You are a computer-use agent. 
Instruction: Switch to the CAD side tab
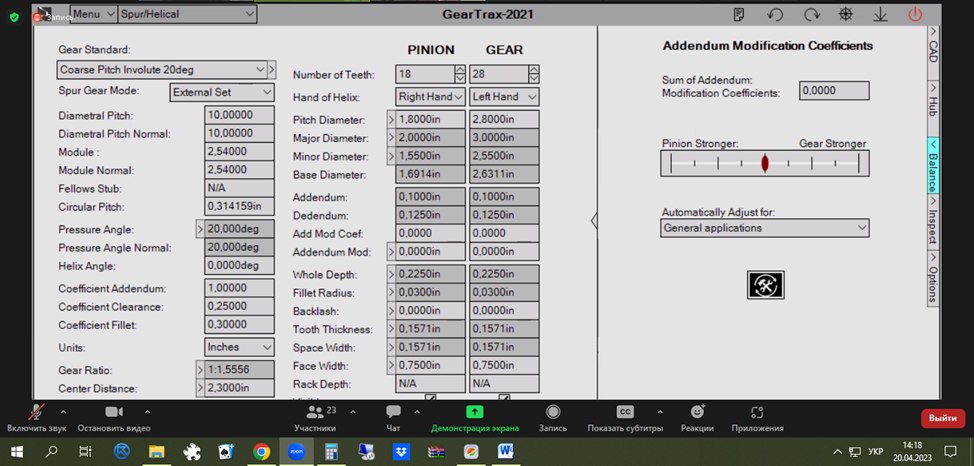click(x=933, y=50)
